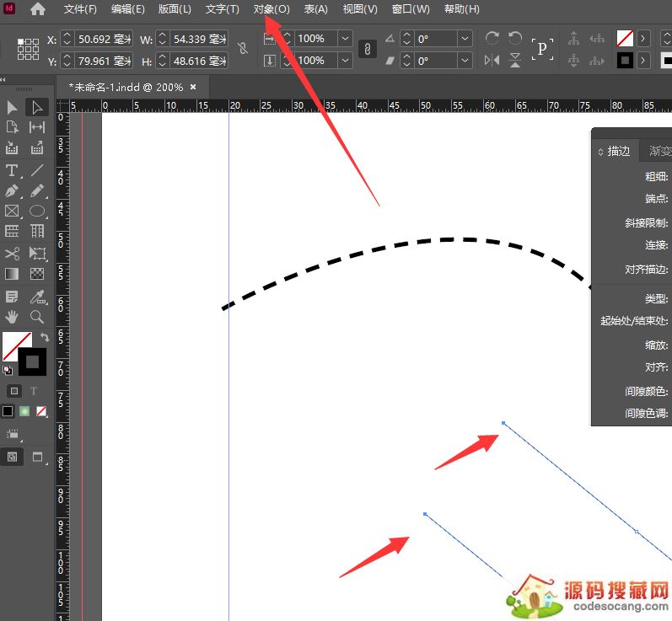The height and width of the screenshot is (621, 672).
Task: Select the Direct Selection tool
Action: click(x=37, y=107)
